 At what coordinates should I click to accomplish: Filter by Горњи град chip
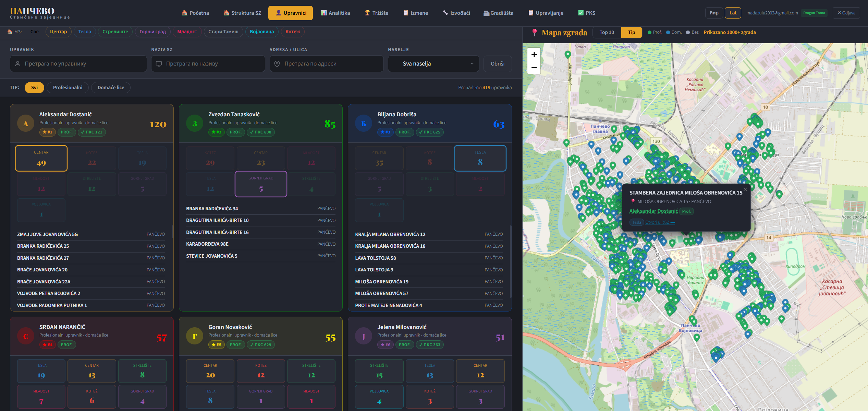point(152,32)
